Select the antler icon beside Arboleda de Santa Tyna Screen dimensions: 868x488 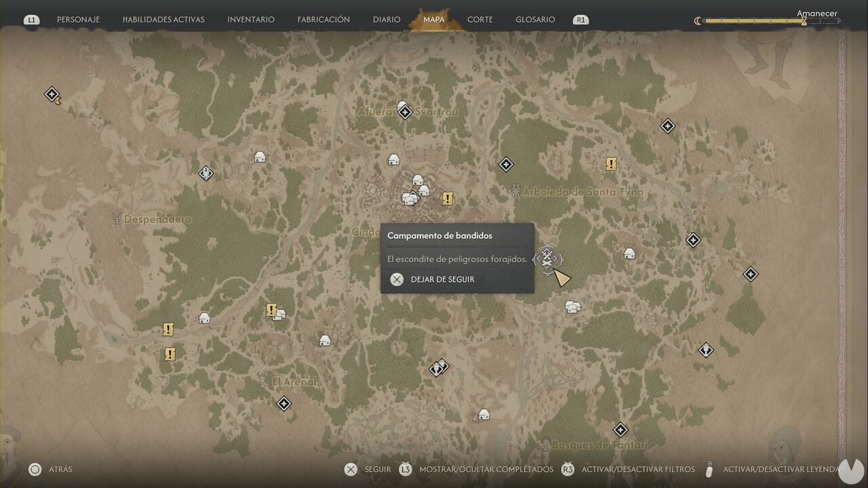(516, 192)
